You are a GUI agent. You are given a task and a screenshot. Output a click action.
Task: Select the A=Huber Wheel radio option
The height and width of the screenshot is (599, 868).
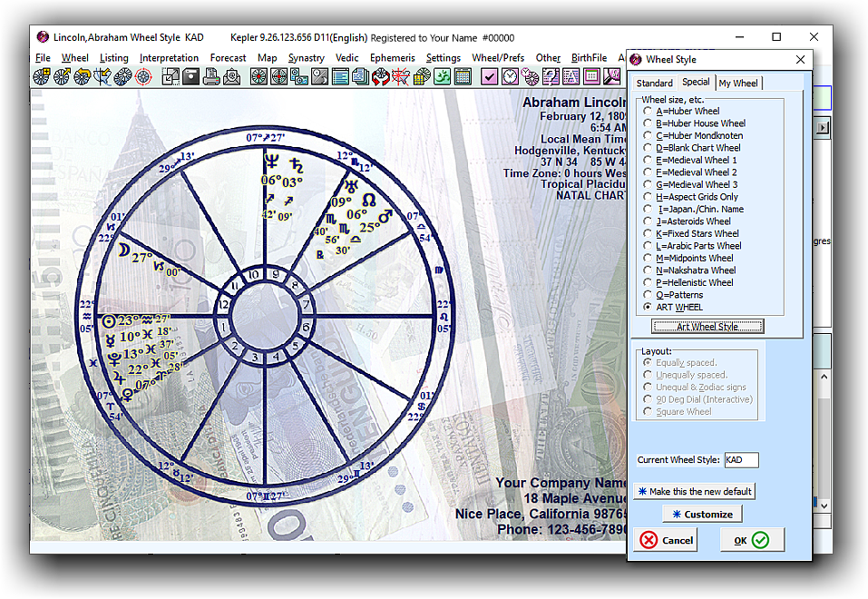coord(648,111)
